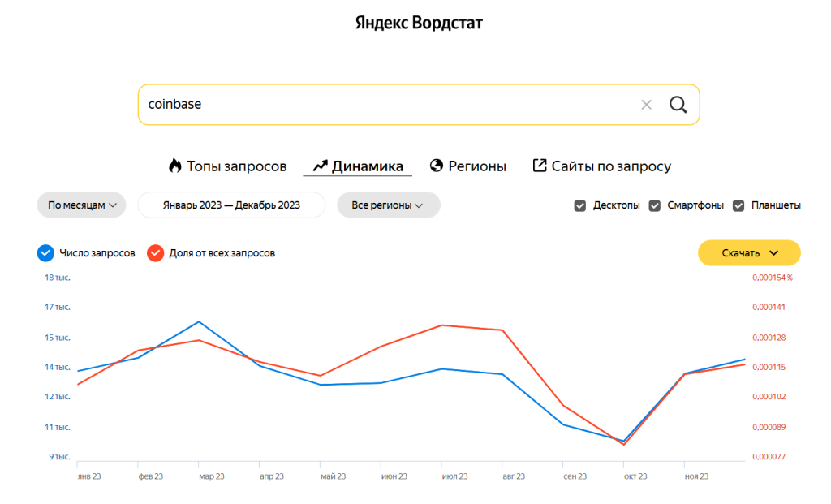Click the flame icon for top queries
Viewport: 831px width, 504px height.
click(x=175, y=166)
